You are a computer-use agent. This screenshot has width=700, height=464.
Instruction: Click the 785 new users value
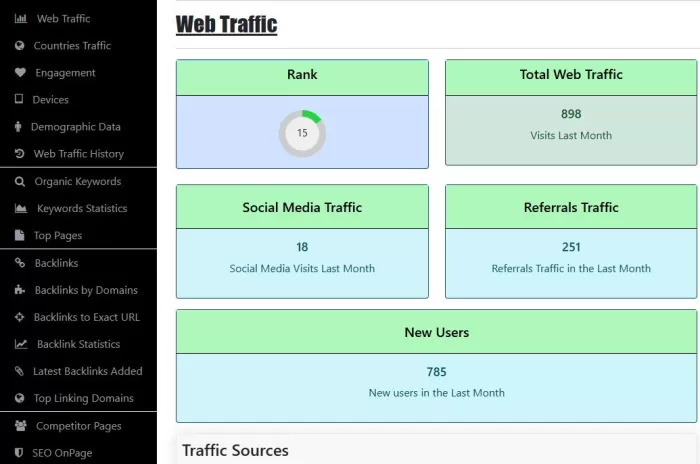(436, 372)
